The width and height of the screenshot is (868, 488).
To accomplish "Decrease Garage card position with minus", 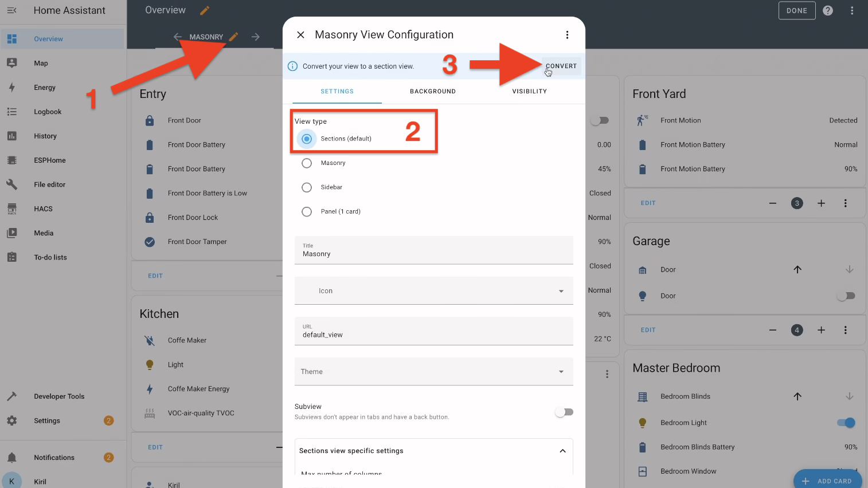I will click(x=773, y=330).
